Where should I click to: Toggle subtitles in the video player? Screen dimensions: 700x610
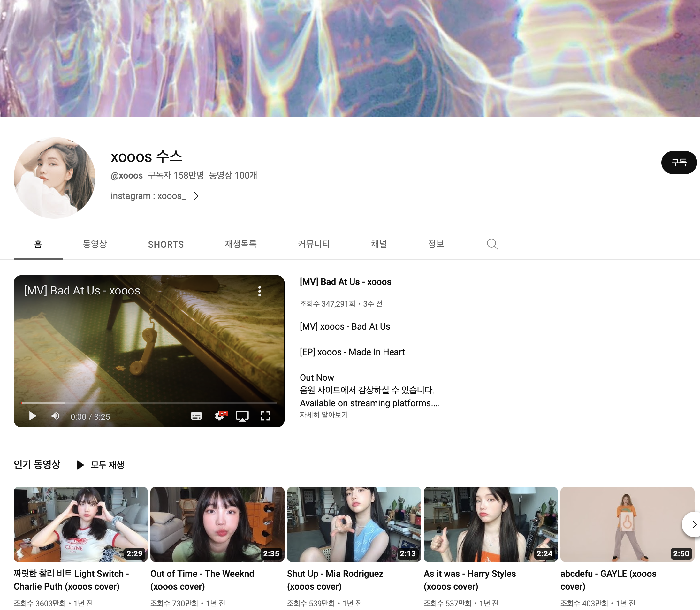coord(196,416)
